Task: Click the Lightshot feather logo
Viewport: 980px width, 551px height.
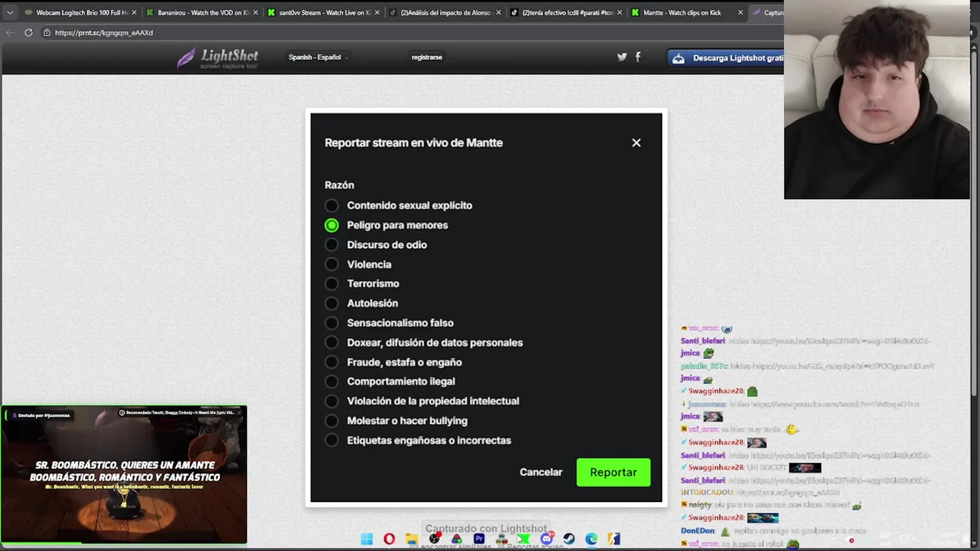Action: click(x=186, y=57)
